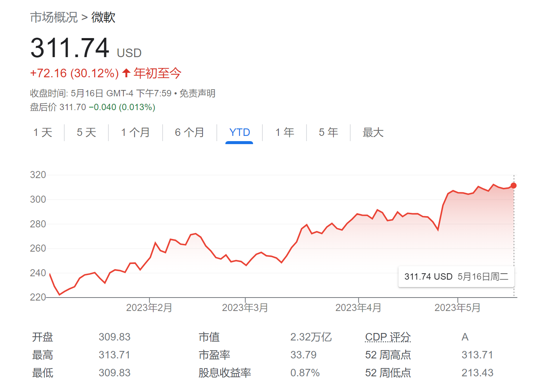This screenshot has height=392, width=545.
Task: Click the YTD range tab
Action: 239,133
